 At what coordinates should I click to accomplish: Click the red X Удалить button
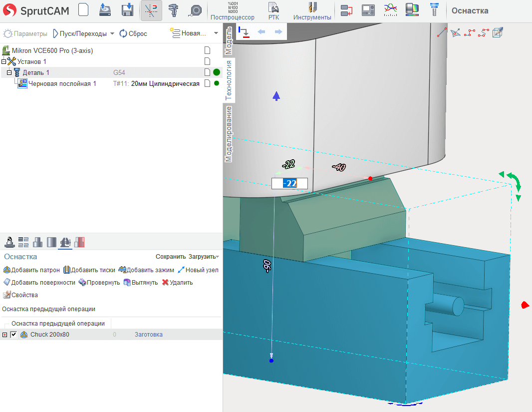[177, 282]
